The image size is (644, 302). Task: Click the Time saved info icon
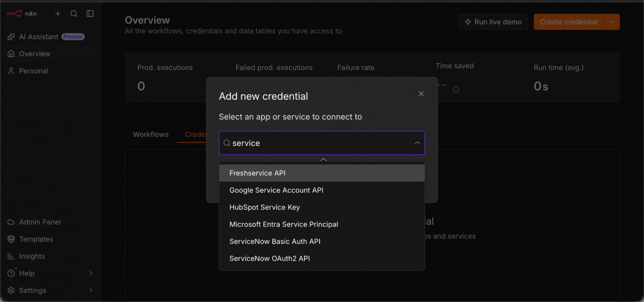coord(456,89)
